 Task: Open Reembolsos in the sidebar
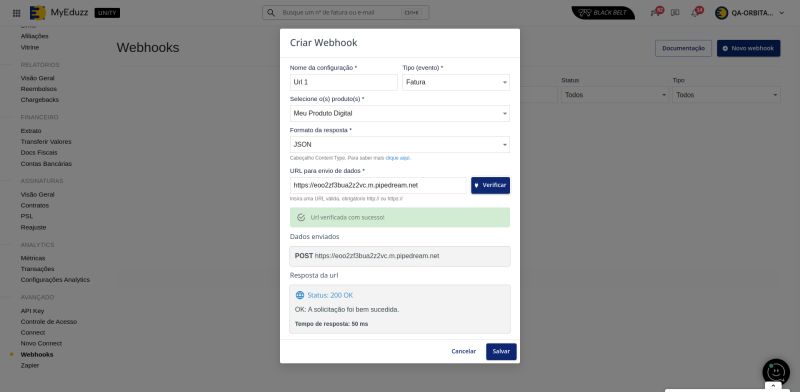tap(39, 89)
